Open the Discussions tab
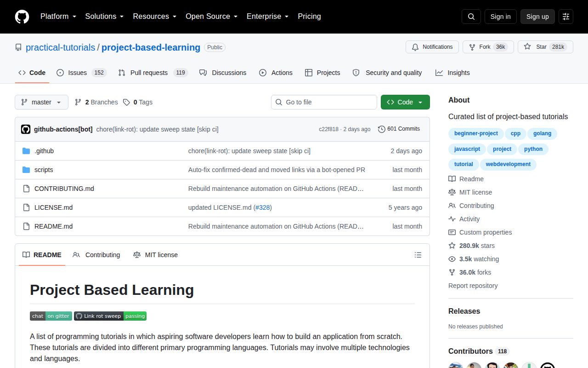This screenshot has height=368, width=588. coord(223,73)
